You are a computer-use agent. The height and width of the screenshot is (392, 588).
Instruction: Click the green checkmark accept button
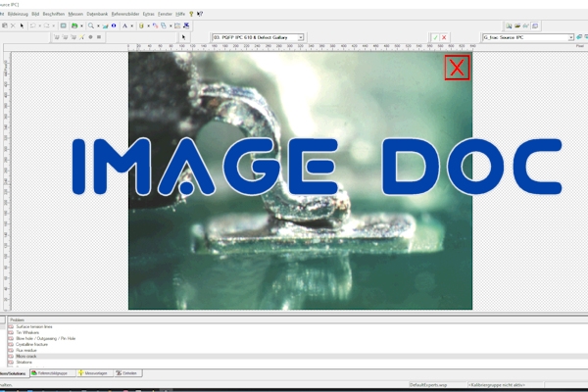[435, 37]
